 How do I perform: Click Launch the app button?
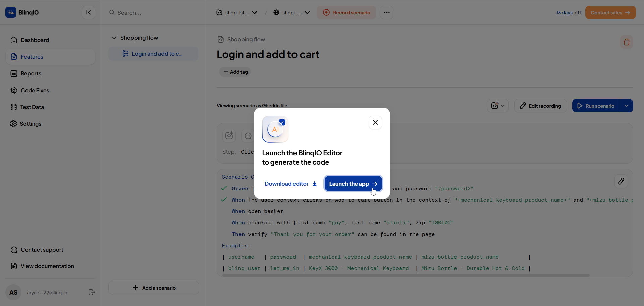[x=353, y=184]
